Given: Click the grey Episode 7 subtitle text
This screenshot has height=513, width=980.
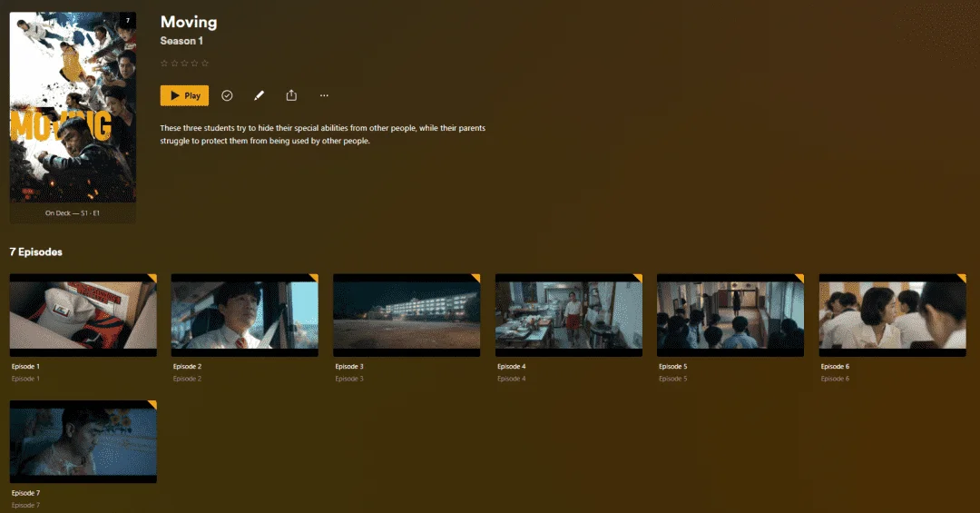Looking at the screenshot, I should (25, 506).
